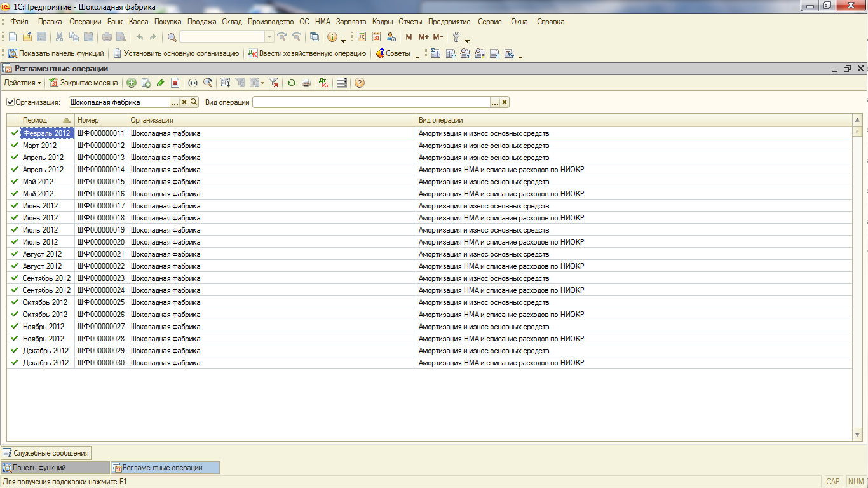Open the calculator icon in the toolbar

pyautogui.click(x=362, y=37)
